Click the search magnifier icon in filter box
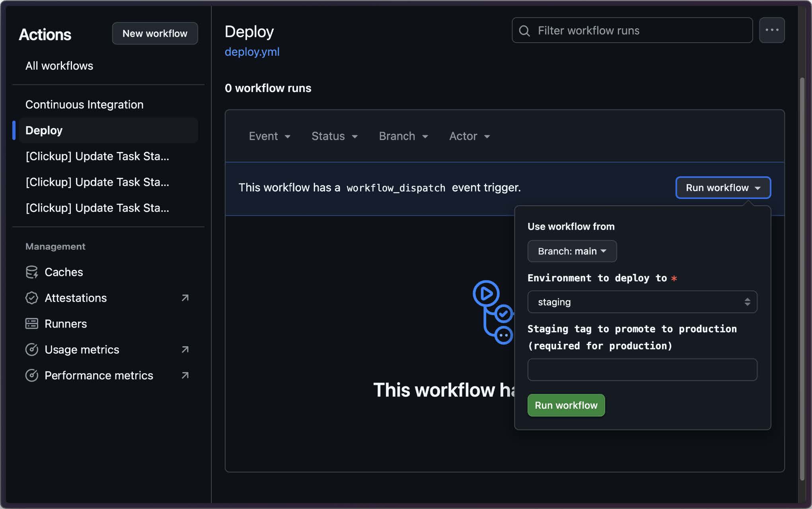Screen dimensions: 812x509 coord(524,31)
